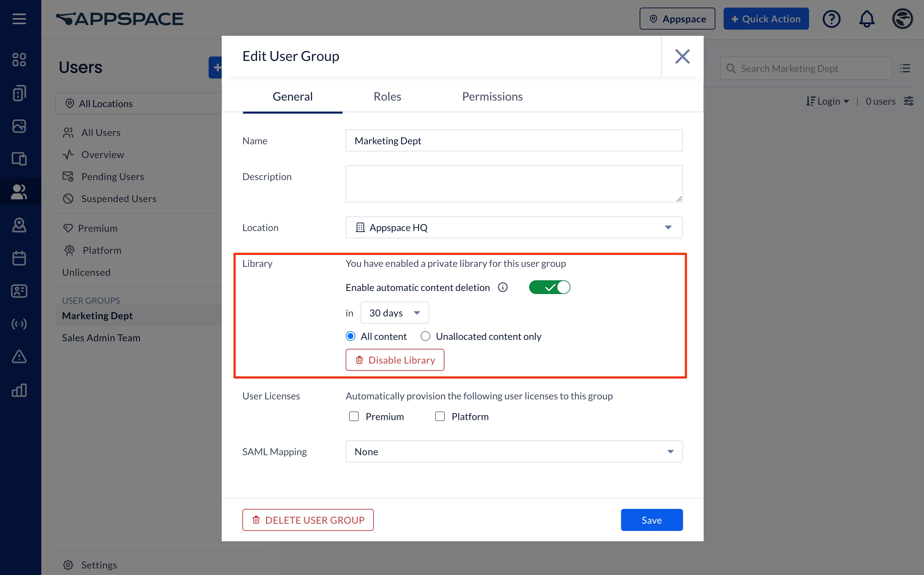Open the calendar icon in left sidebar
Image resolution: width=924 pixels, height=575 pixels.
[x=19, y=258]
